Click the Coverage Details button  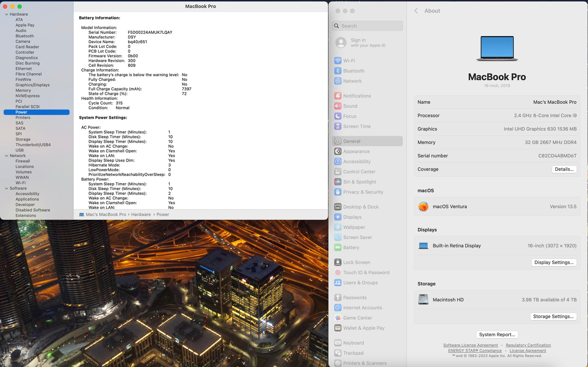564,169
